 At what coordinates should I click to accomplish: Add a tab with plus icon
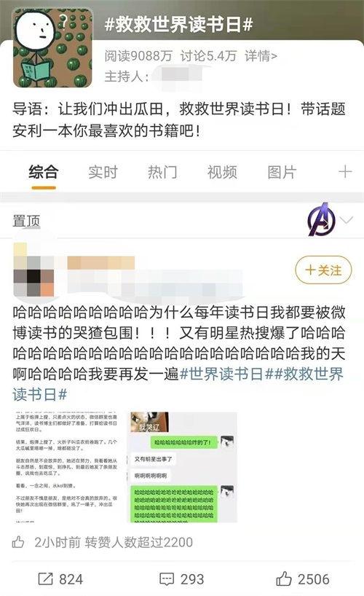[x=345, y=172]
